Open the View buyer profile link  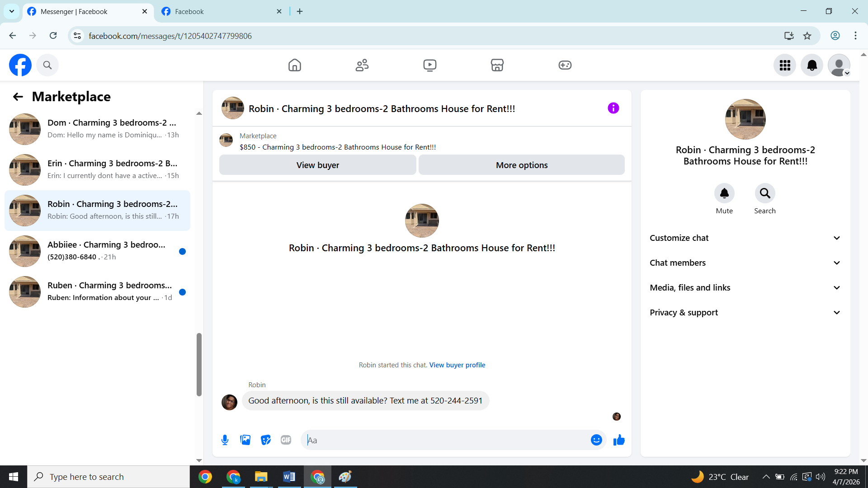click(457, 365)
